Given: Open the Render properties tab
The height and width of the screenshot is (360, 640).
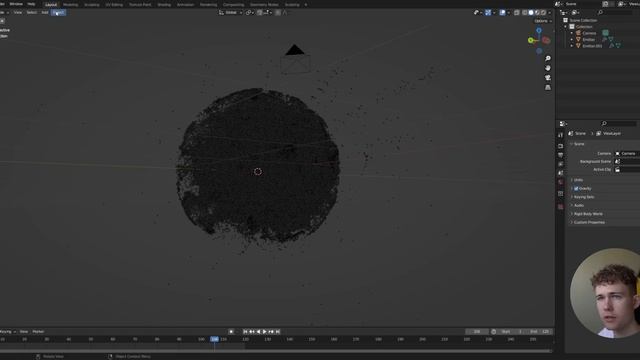Looking at the screenshot, I should click(560, 146).
